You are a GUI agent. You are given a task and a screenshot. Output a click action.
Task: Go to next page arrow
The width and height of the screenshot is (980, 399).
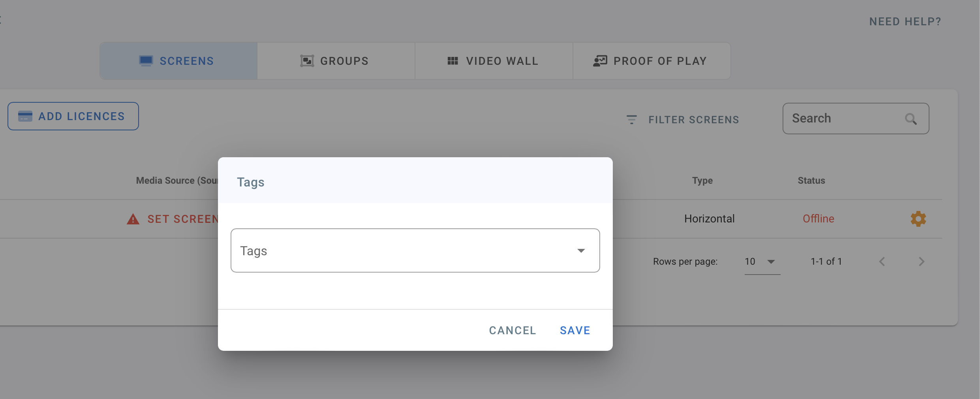coord(921,262)
